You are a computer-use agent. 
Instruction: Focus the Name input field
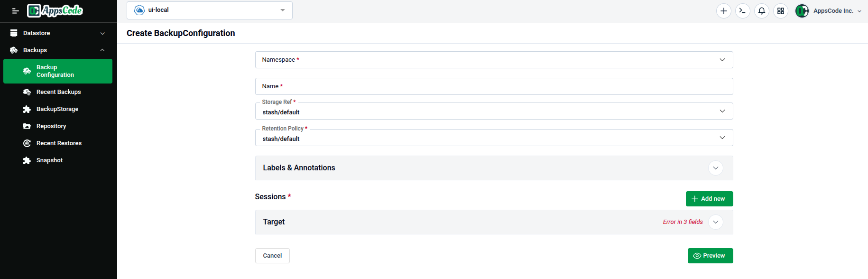tap(494, 86)
